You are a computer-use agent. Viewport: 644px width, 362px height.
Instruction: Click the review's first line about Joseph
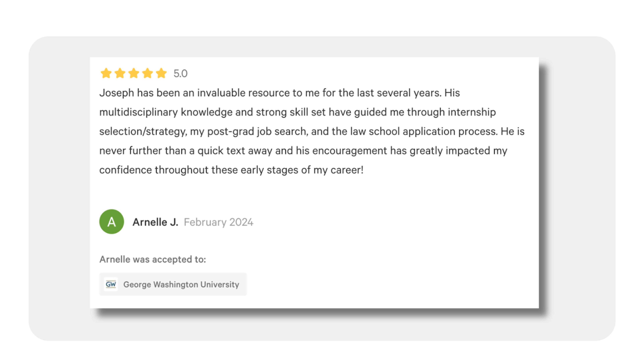(280, 93)
